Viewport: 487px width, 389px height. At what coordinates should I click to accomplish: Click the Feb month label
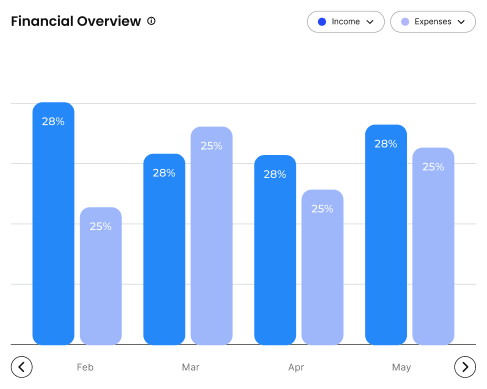click(x=85, y=367)
